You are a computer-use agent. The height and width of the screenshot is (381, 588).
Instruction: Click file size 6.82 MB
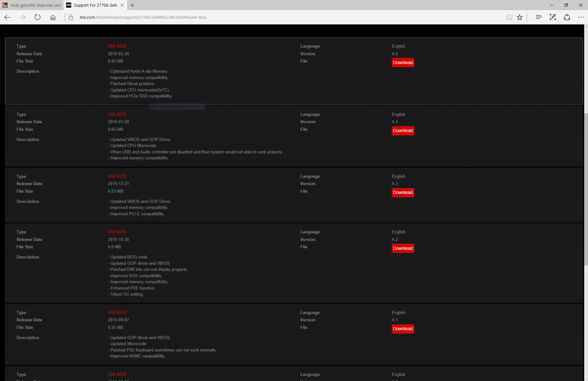(x=116, y=61)
